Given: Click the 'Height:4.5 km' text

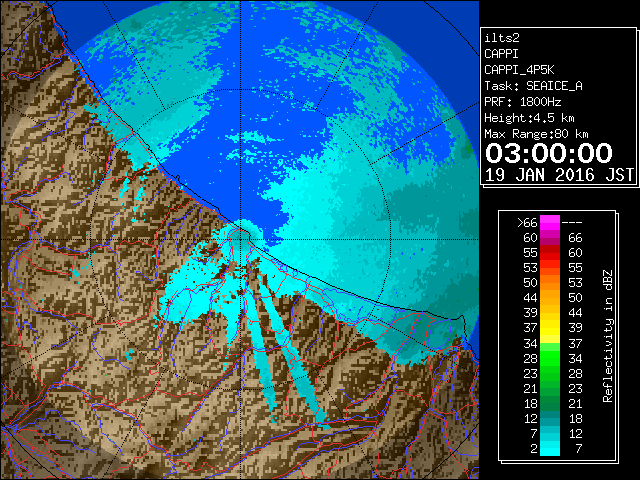Looking at the screenshot, I should (529, 118).
